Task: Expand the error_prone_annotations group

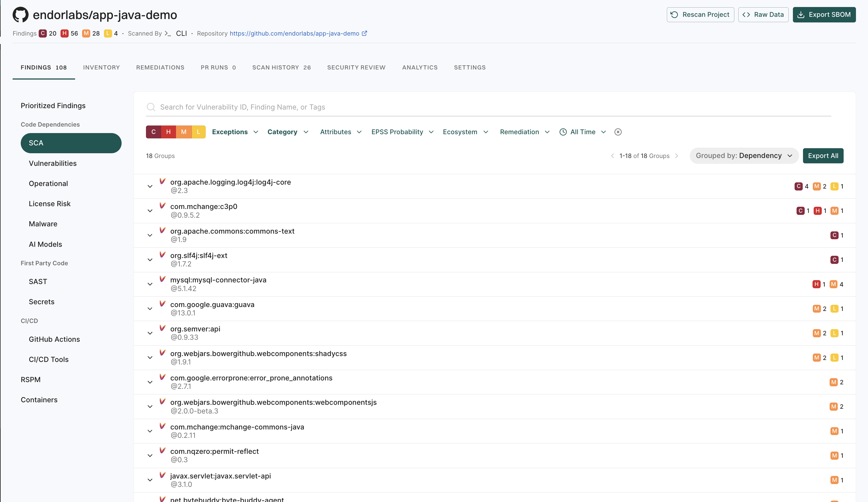Action: point(150,382)
